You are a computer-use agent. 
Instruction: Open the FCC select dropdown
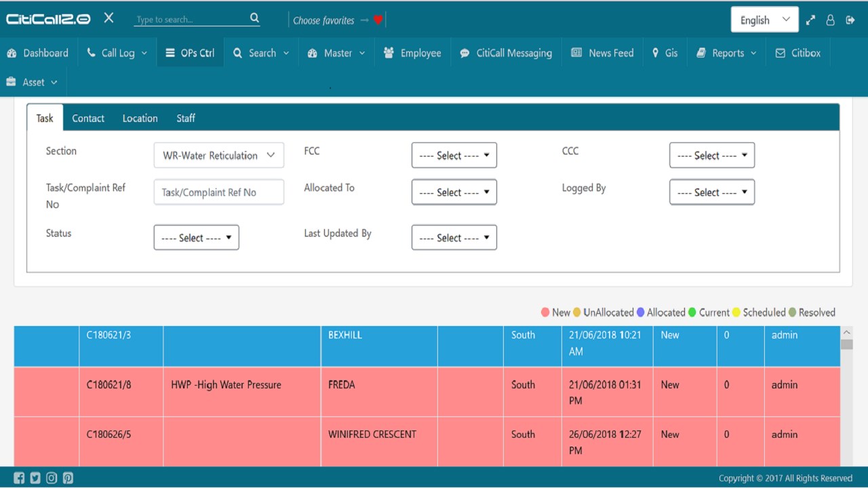454,155
